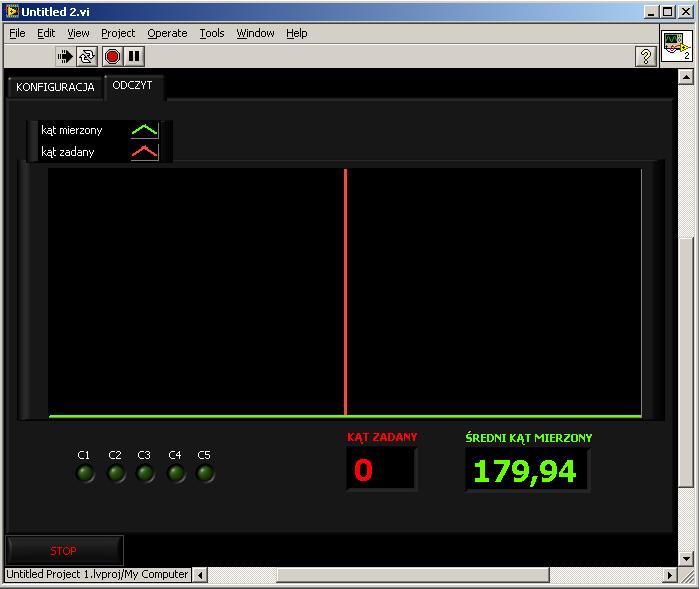700x589 pixels.
Task: Open the Operate menu
Action: [167, 33]
